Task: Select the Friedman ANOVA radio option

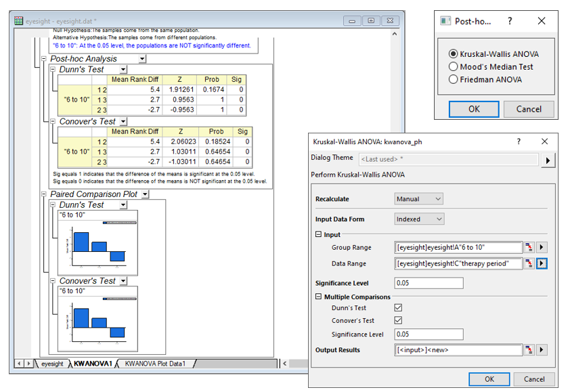Action: click(454, 79)
